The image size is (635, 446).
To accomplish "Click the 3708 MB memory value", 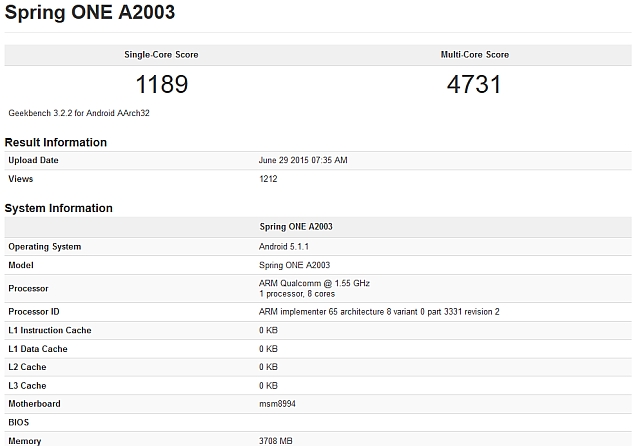I will pyautogui.click(x=276, y=440).
